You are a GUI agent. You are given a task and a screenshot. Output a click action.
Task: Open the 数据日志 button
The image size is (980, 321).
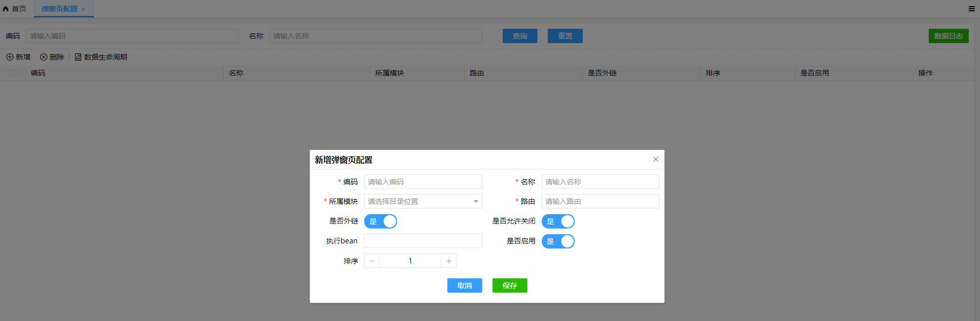coord(949,36)
